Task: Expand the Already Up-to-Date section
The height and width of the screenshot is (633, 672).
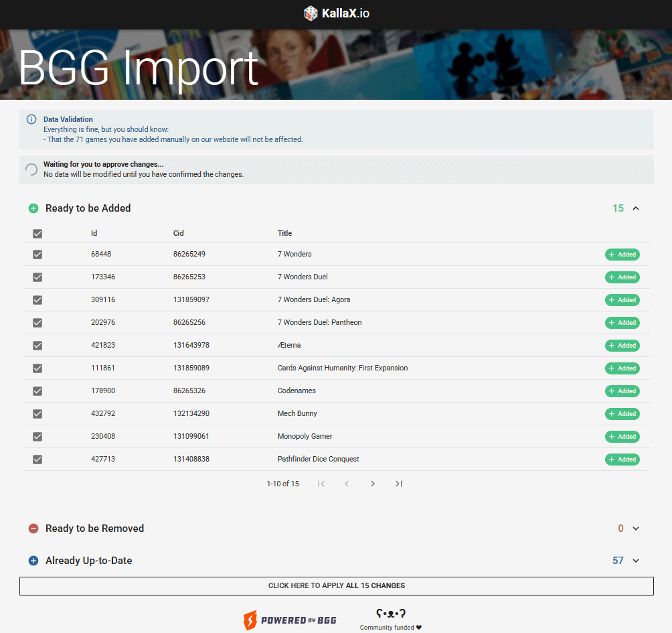Action: tap(636, 561)
